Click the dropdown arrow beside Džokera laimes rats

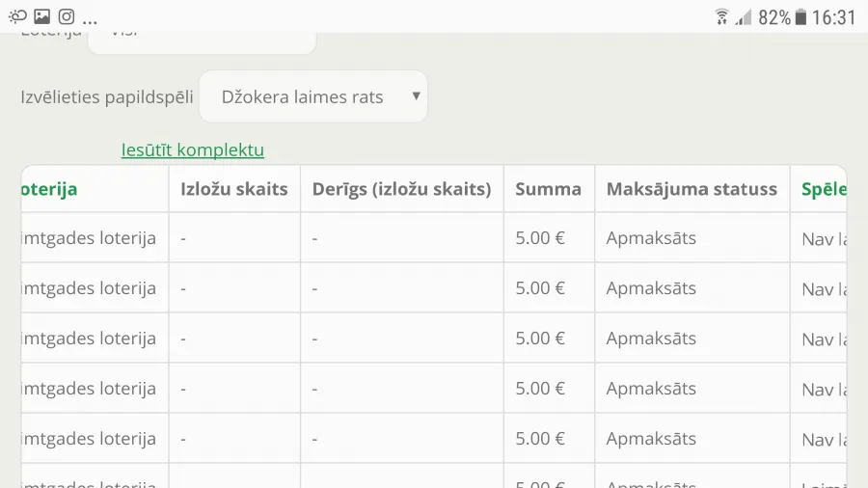(417, 95)
